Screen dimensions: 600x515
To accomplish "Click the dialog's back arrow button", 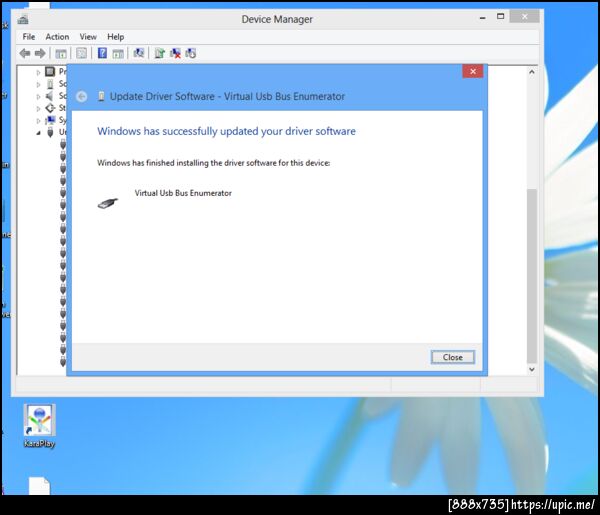I will (x=81, y=96).
